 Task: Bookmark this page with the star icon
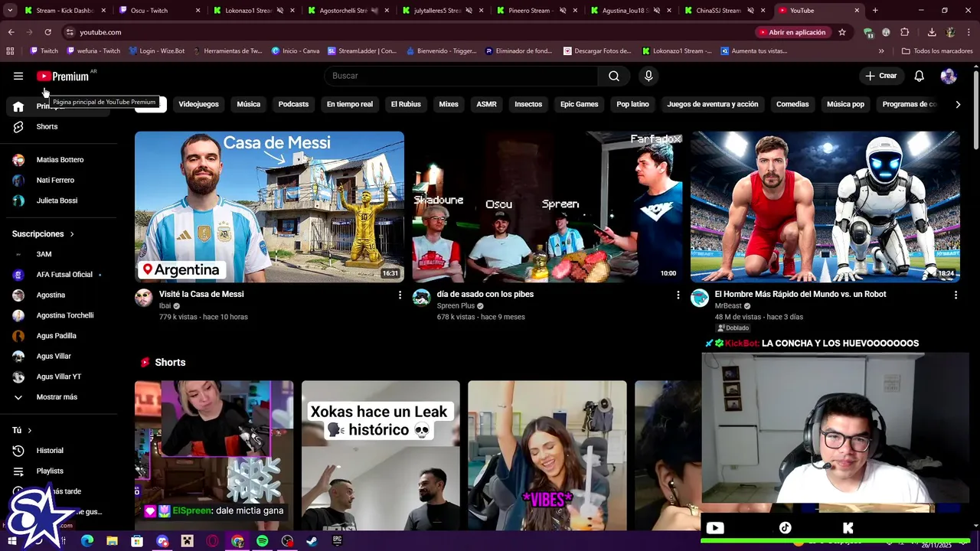842,32
